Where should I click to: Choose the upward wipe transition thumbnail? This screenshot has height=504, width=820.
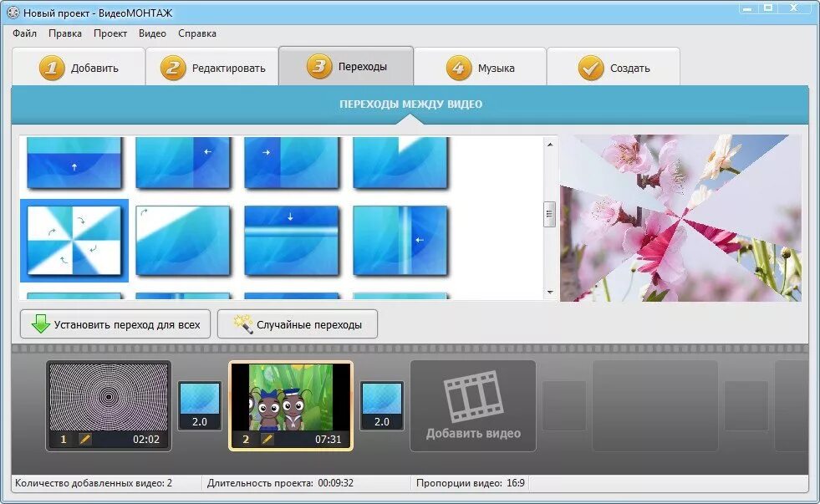(x=74, y=163)
